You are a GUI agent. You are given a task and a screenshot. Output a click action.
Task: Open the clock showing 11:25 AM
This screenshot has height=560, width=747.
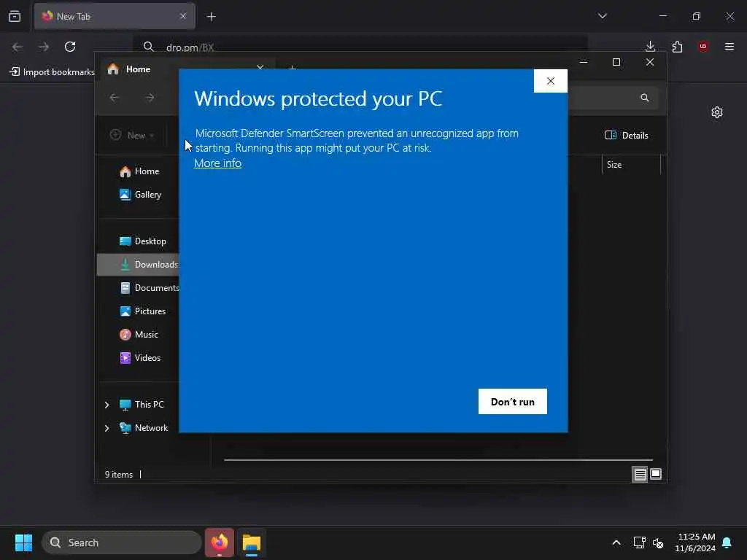click(695, 542)
